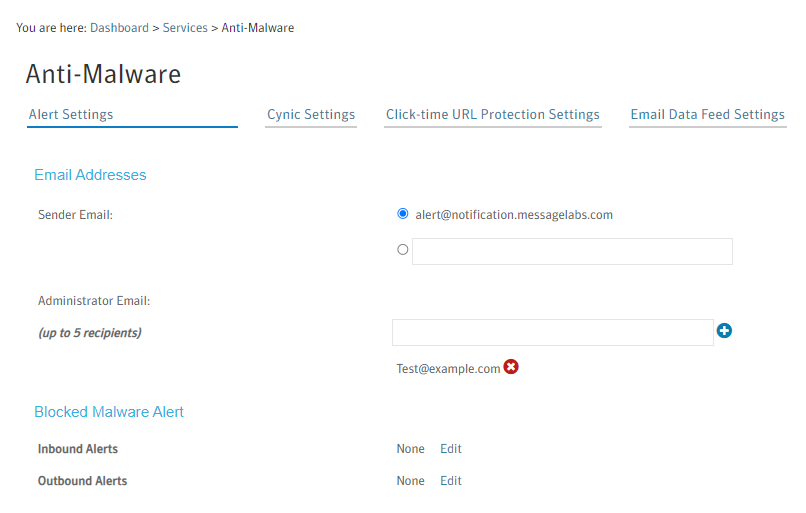Screen dimensions: 806x513
Task: Edit the Outbound Alerts setting
Action: [451, 481]
